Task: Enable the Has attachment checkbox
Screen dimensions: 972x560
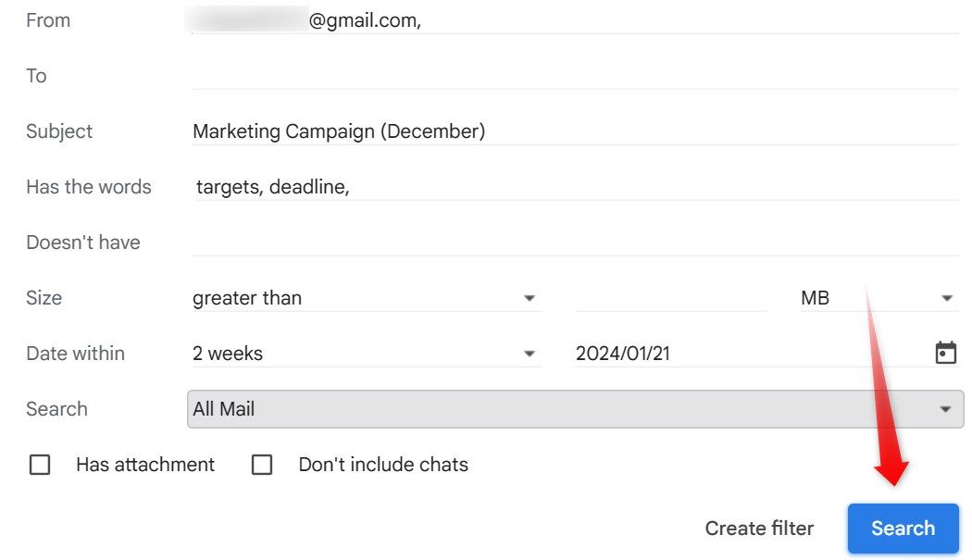Action: click(x=40, y=465)
